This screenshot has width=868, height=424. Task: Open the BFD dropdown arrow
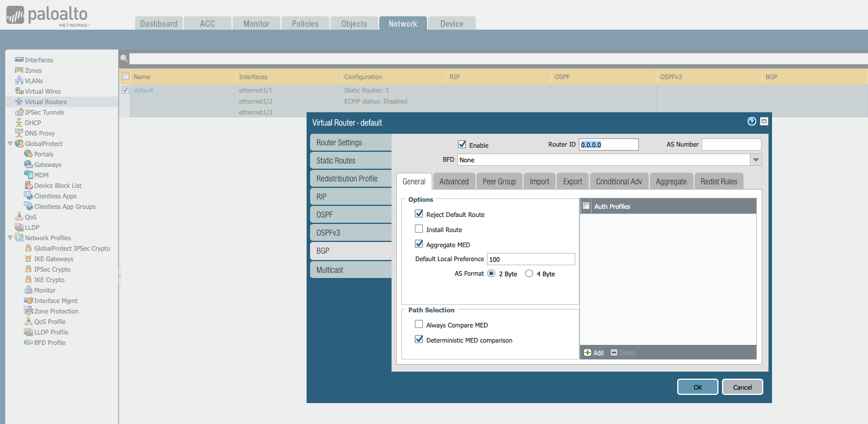pos(756,160)
